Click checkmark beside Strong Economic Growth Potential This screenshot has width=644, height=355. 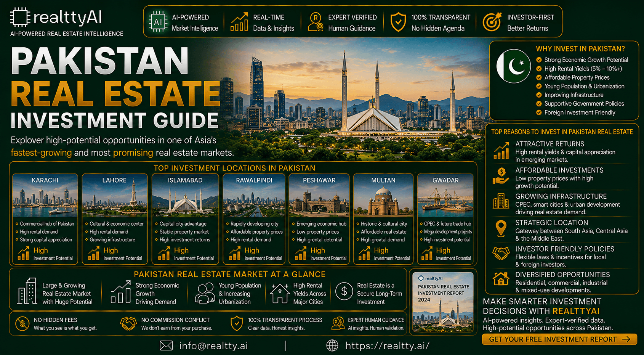[x=539, y=60]
